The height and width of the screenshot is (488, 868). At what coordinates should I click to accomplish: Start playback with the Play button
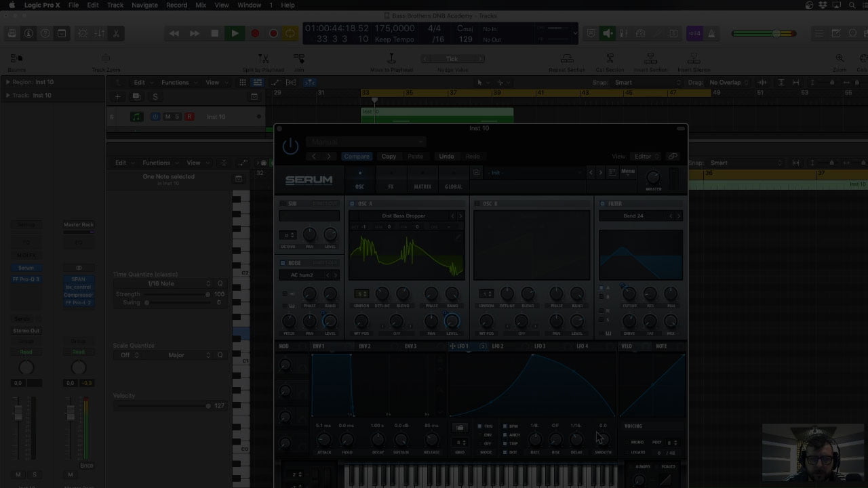(x=235, y=33)
